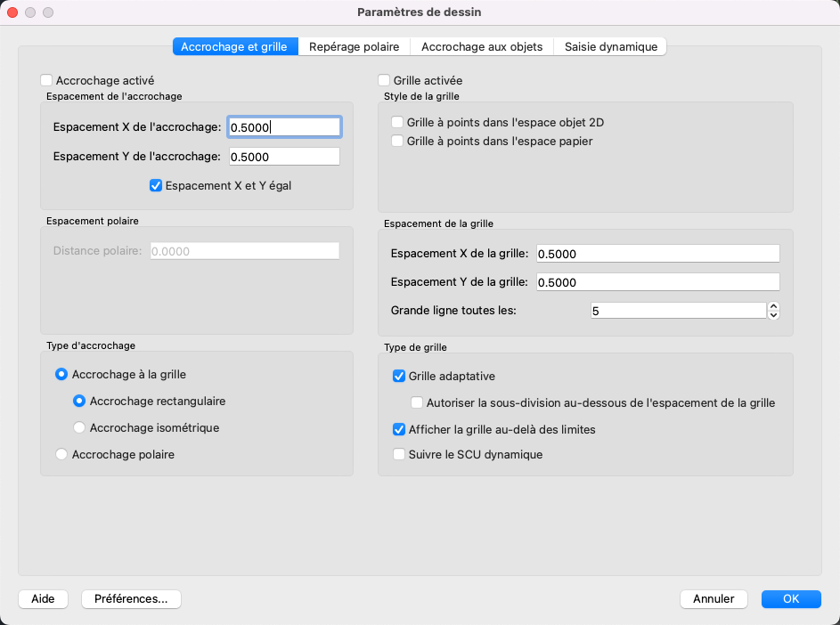Disable the Grille adaptative option

click(x=399, y=376)
